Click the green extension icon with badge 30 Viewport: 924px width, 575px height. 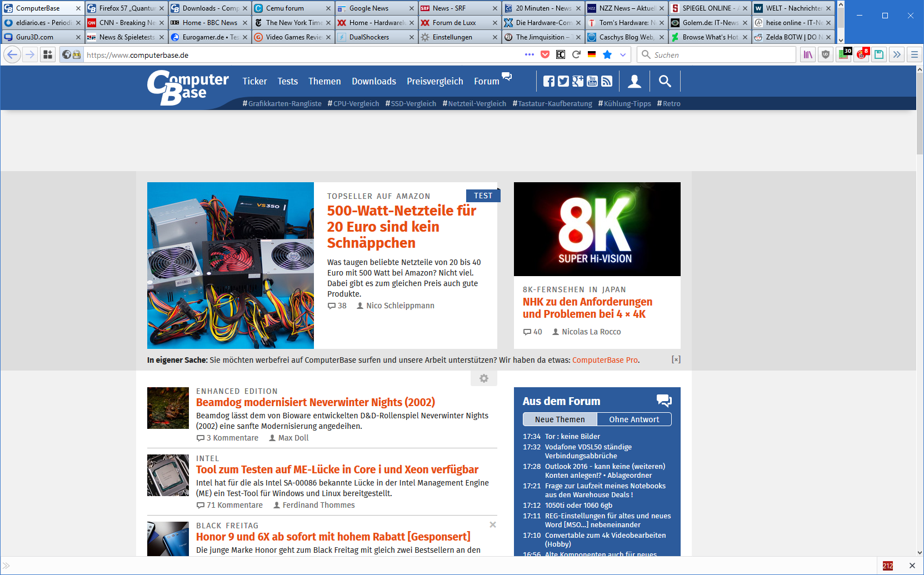843,54
